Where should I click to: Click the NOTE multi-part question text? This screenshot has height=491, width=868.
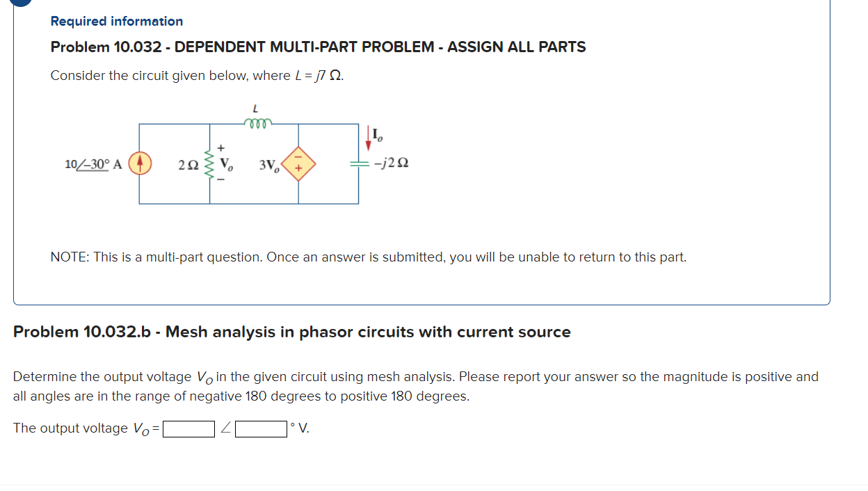pyautogui.click(x=368, y=257)
